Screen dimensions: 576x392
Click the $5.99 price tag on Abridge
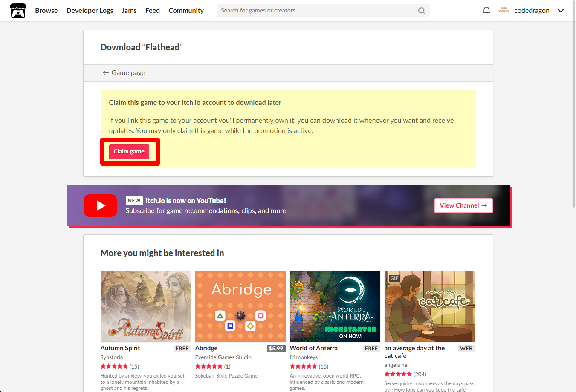pyautogui.click(x=276, y=349)
